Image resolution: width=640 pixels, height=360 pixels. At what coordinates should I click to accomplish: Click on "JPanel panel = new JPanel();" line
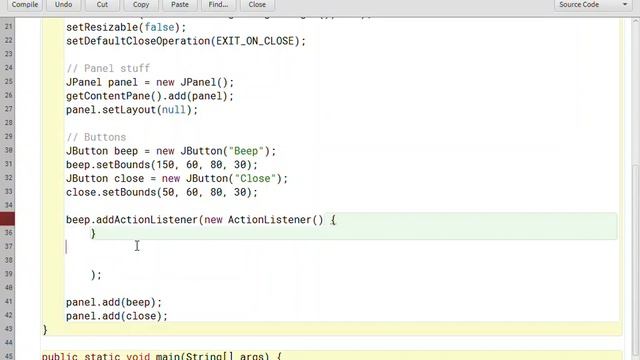coord(150,82)
